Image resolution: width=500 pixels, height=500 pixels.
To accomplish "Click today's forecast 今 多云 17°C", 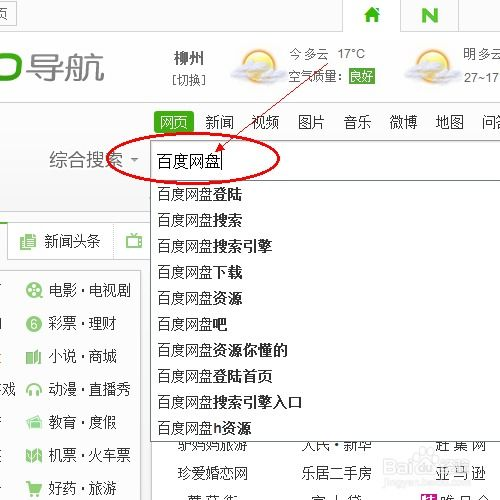I will coord(327,54).
